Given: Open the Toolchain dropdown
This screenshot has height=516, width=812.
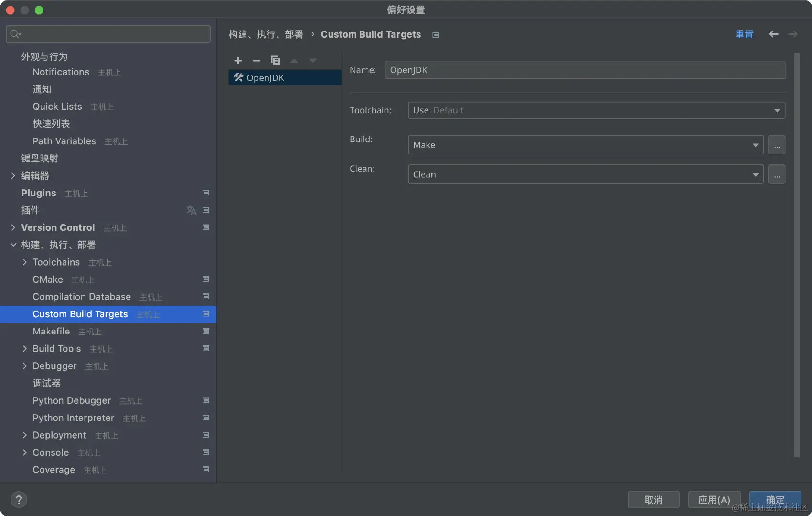Looking at the screenshot, I should coord(596,110).
